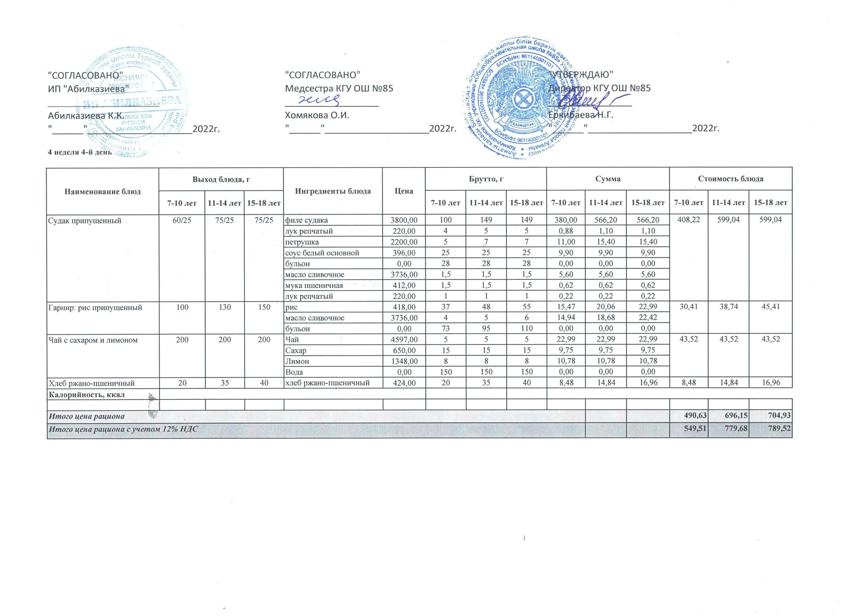Click the 'Чай с сахаром и лимоном' cell
This screenshot has height=616, width=847.
pyautogui.click(x=93, y=340)
